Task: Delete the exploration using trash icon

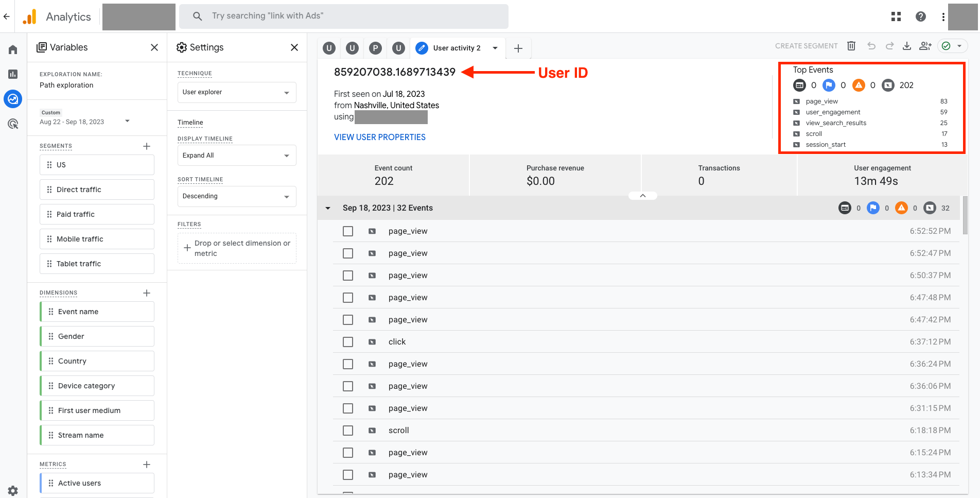Action: pos(851,46)
